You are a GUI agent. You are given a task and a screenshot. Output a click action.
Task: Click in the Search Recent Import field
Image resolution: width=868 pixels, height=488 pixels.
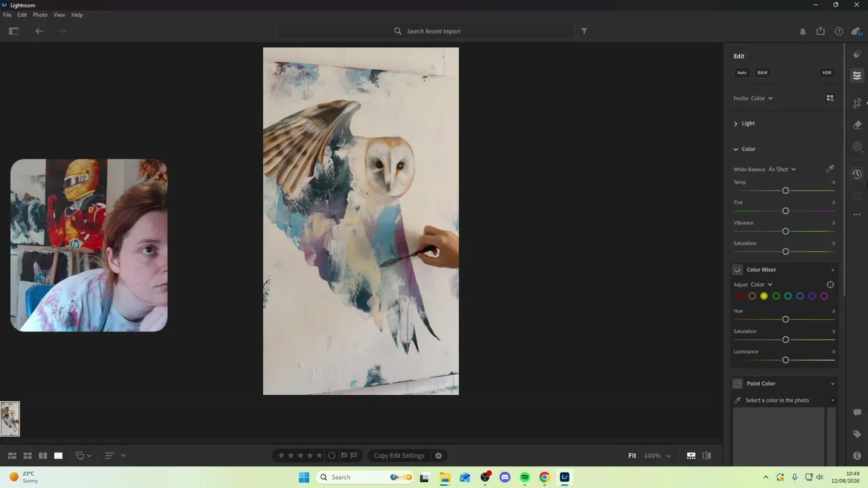click(x=426, y=31)
